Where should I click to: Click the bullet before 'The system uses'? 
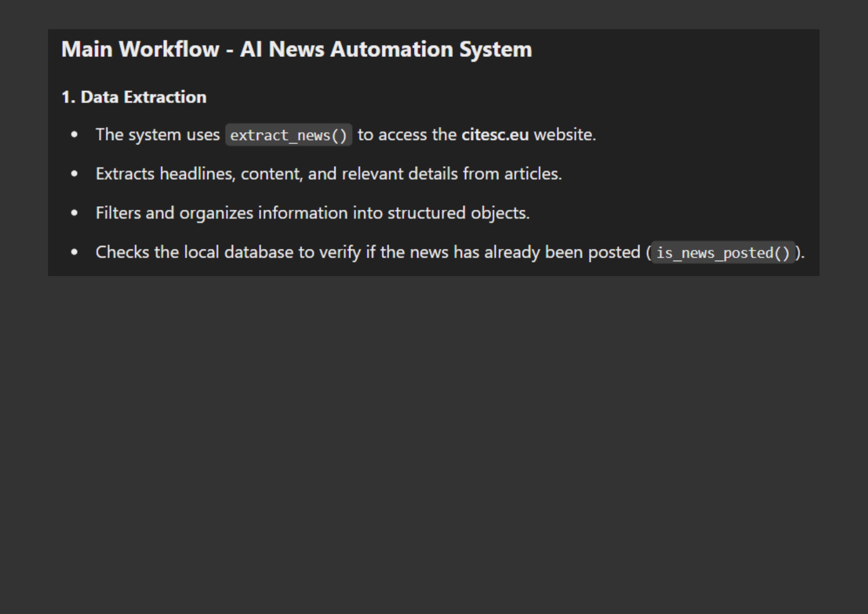click(74, 135)
